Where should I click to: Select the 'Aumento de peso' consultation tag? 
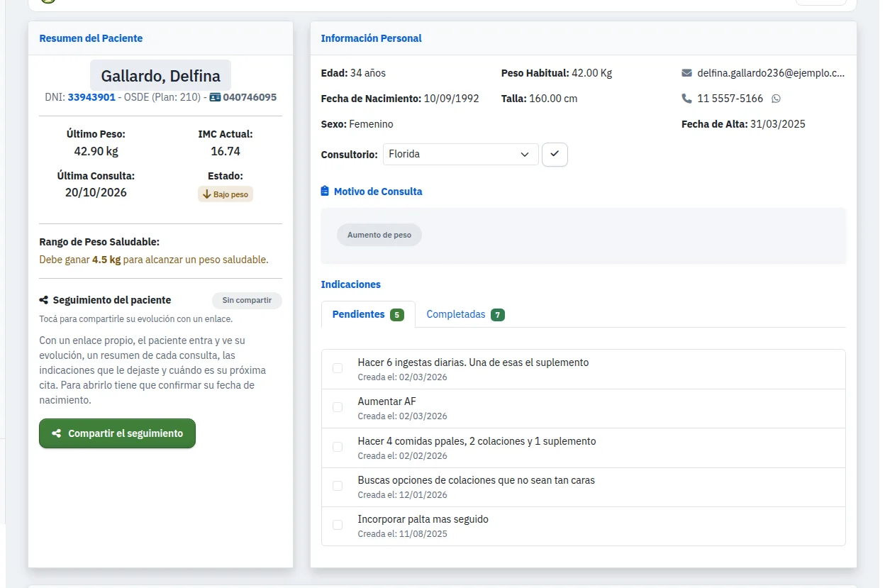coord(379,235)
